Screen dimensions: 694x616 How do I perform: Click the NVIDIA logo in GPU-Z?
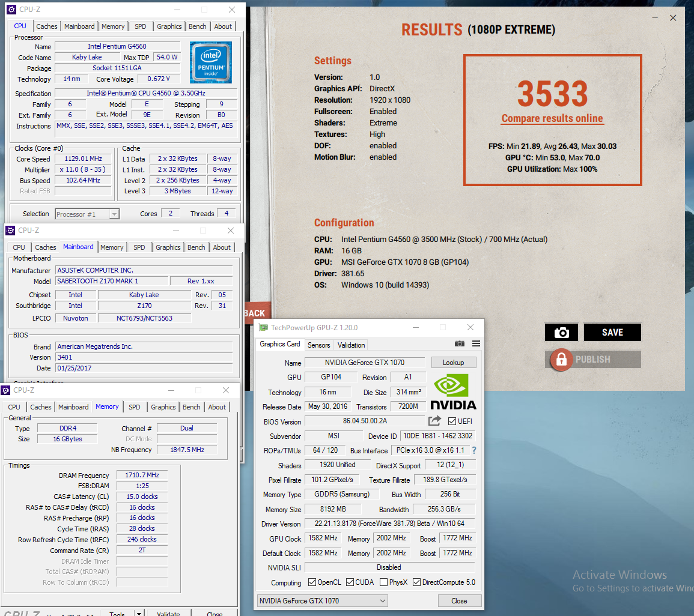pyautogui.click(x=453, y=392)
